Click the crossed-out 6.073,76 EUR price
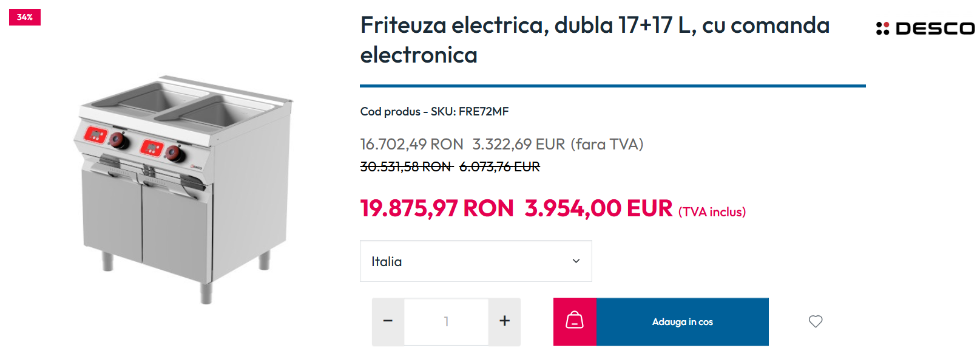 [x=499, y=166]
